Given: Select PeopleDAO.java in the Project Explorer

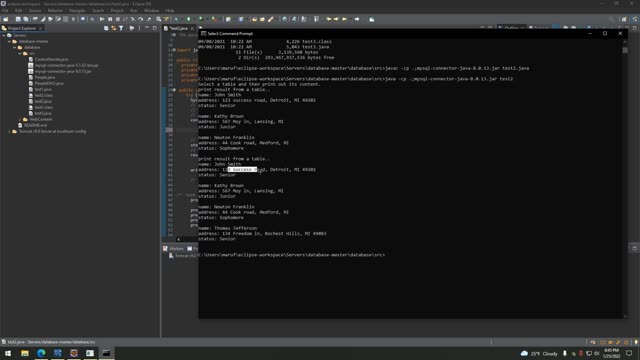Looking at the screenshot, I should [49, 83].
